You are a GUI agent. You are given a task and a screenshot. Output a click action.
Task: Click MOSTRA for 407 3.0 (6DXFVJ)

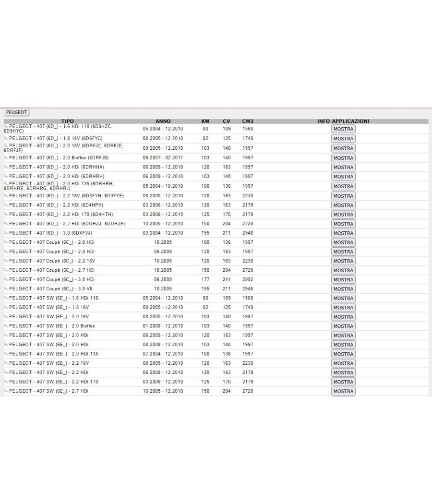(343, 233)
